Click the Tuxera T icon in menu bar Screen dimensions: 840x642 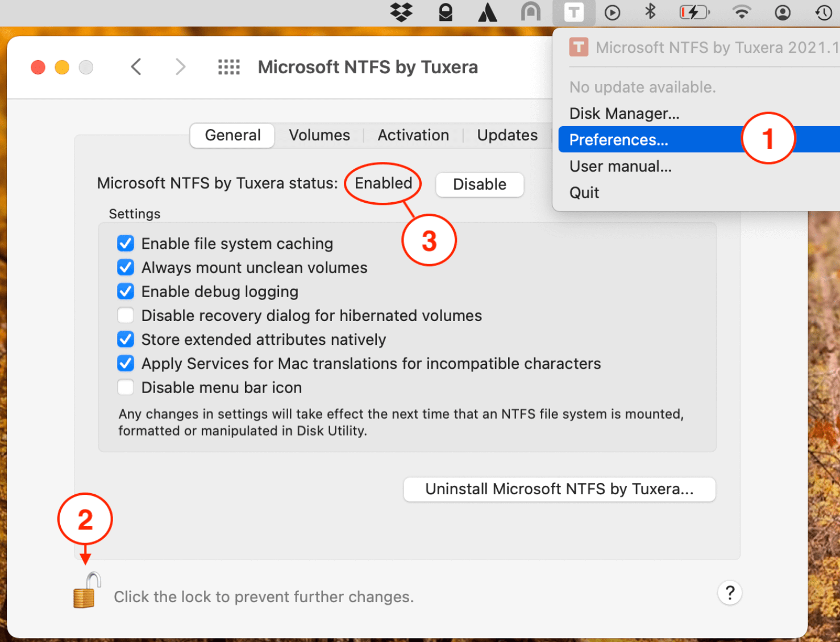(574, 12)
